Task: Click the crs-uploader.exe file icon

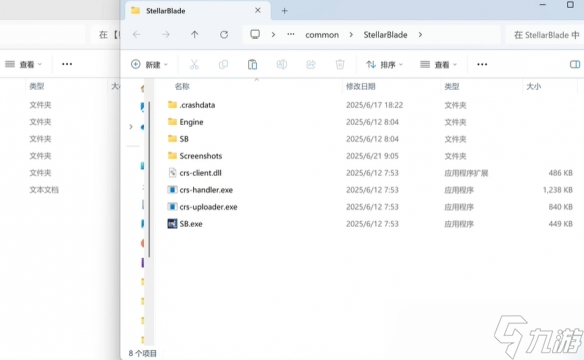Action: [172, 207]
